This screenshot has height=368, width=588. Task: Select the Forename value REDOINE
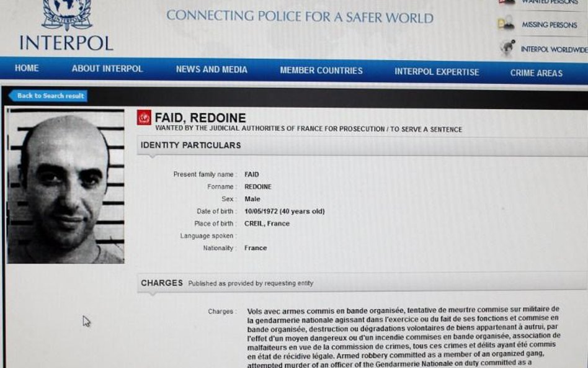(258, 186)
